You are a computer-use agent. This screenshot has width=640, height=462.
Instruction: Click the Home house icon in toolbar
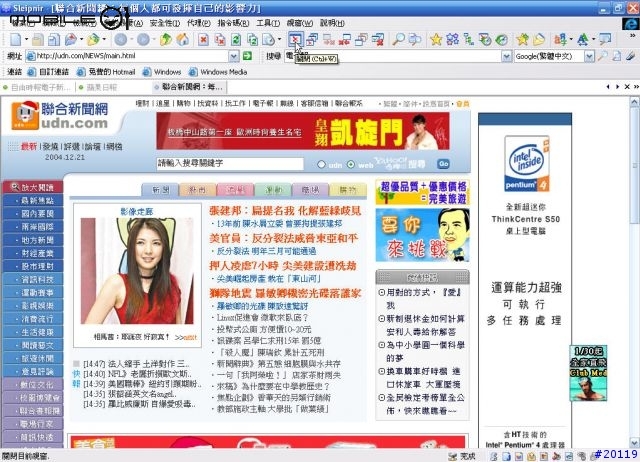(182, 40)
